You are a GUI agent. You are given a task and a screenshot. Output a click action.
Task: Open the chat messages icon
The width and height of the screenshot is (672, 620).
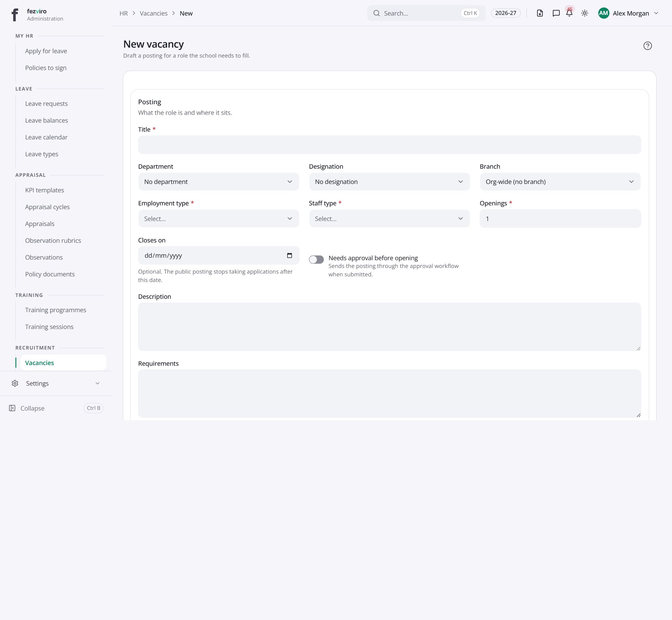pyautogui.click(x=556, y=13)
